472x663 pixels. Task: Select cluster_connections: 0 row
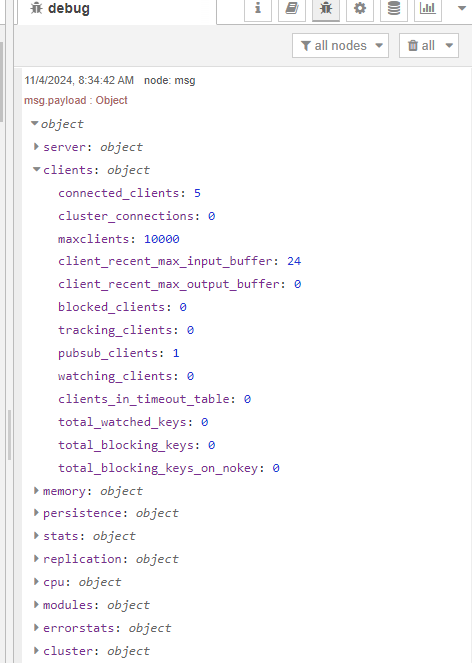(137, 216)
